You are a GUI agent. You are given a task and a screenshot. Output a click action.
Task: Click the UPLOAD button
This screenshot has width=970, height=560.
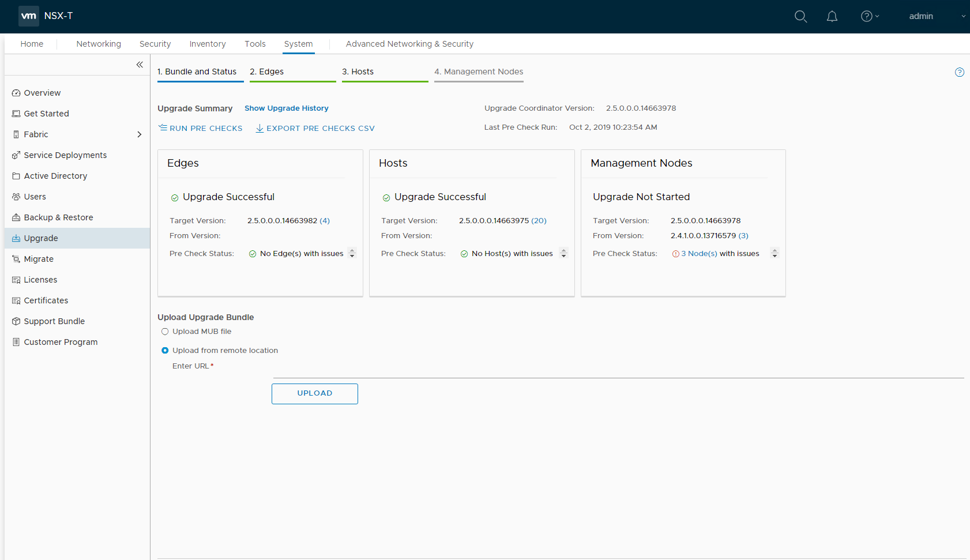315,394
